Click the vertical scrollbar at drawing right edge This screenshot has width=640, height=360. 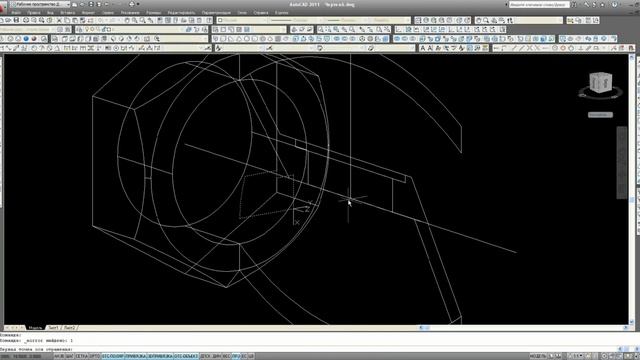tap(632, 190)
